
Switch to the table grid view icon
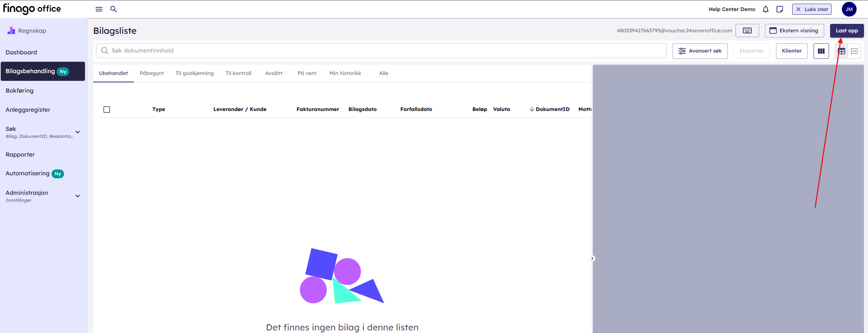842,51
